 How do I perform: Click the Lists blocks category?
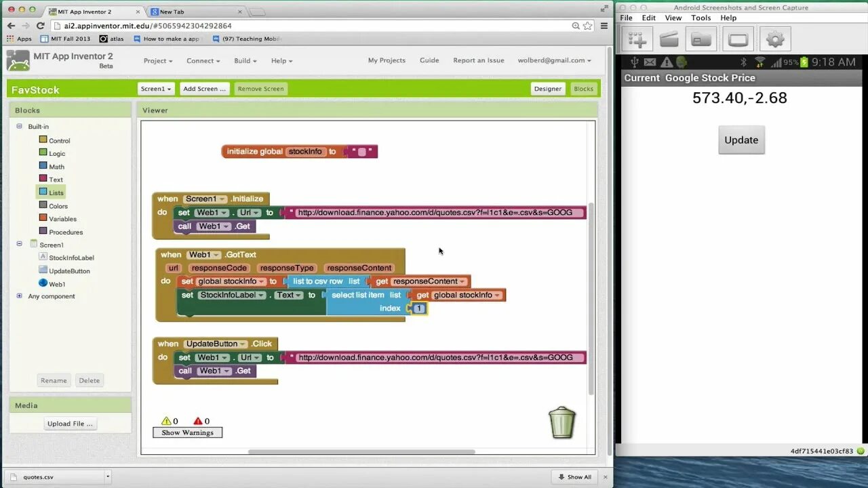click(x=51, y=192)
